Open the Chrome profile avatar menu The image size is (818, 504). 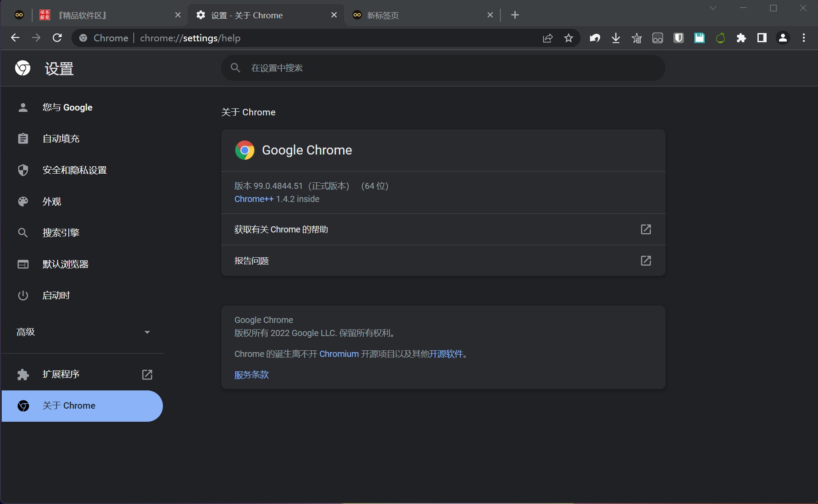783,38
